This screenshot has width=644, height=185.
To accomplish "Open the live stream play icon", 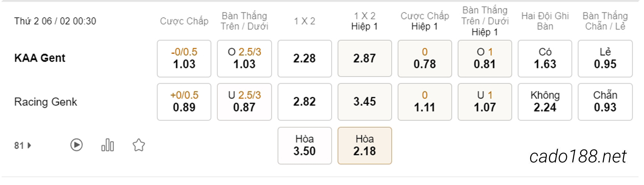I will [x=76, y=145].
